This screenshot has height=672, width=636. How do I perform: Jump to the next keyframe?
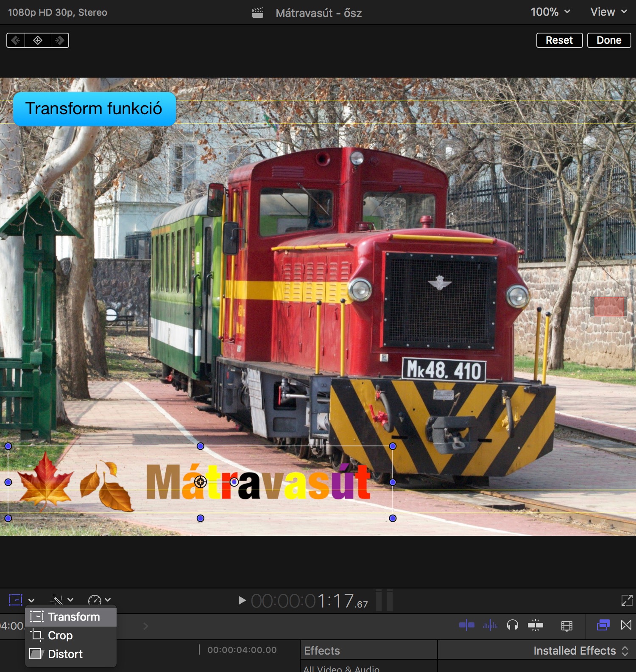point(60,40)
